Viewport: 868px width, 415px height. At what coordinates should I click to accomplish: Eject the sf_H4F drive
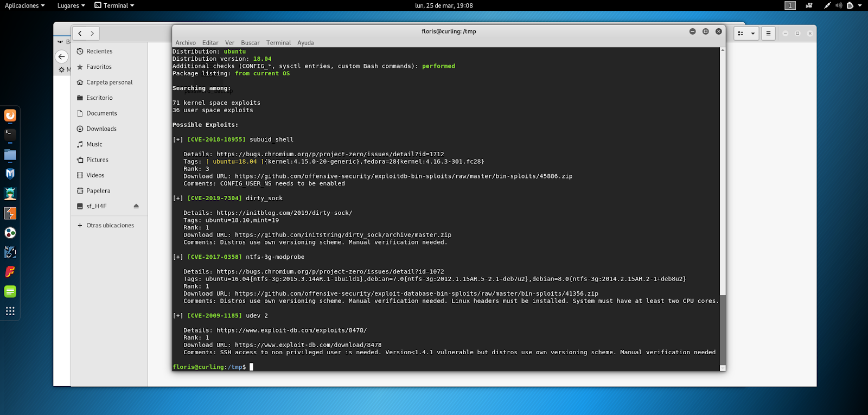[x=136, y=206]
